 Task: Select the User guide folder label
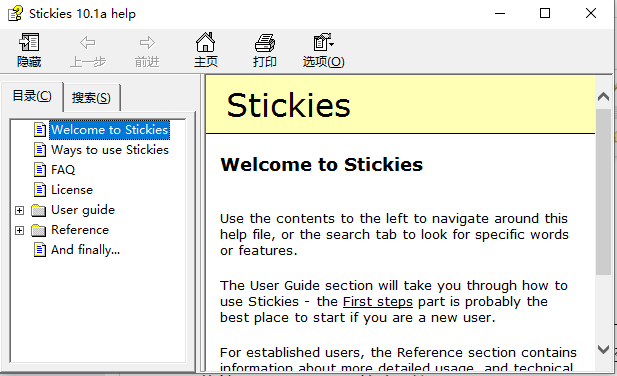(x=83, y=210)
